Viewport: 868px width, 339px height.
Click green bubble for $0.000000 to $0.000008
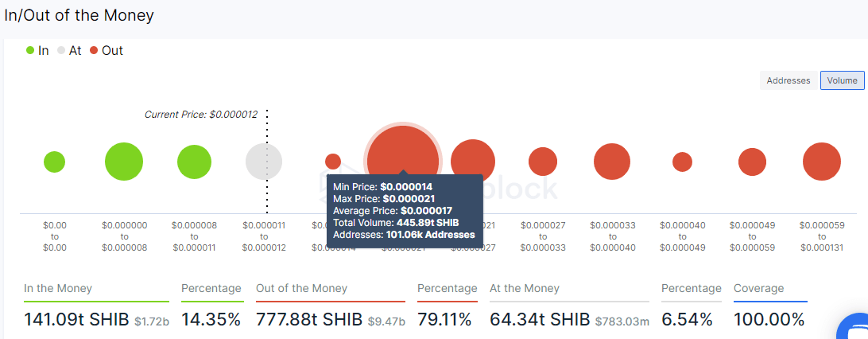click(124, 162)
